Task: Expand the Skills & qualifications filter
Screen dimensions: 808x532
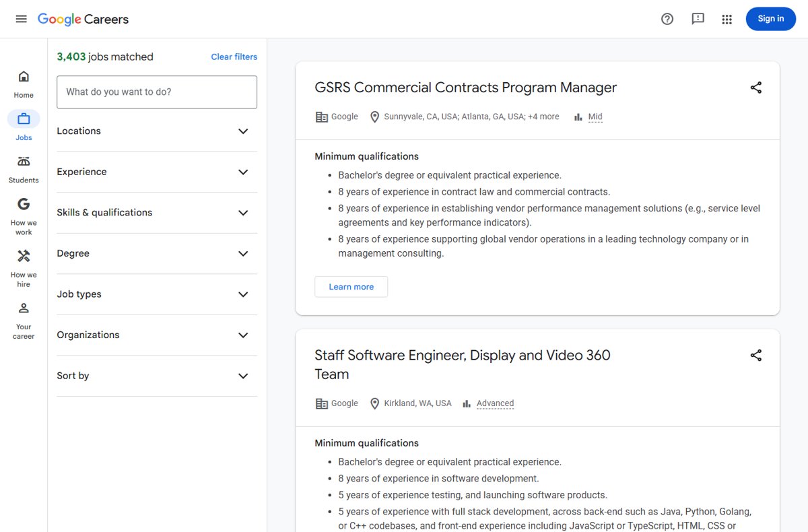Action: (157, 213)
